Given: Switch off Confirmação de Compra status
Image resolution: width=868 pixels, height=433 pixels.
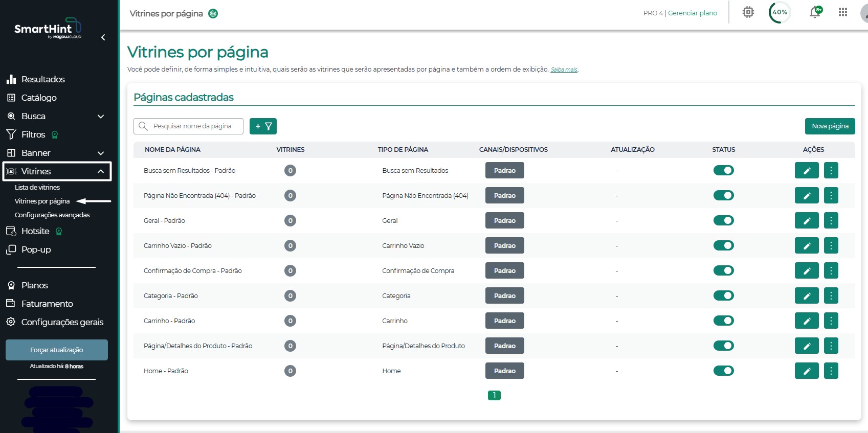Looking at the screenshot, I should [x=723, y=270].
